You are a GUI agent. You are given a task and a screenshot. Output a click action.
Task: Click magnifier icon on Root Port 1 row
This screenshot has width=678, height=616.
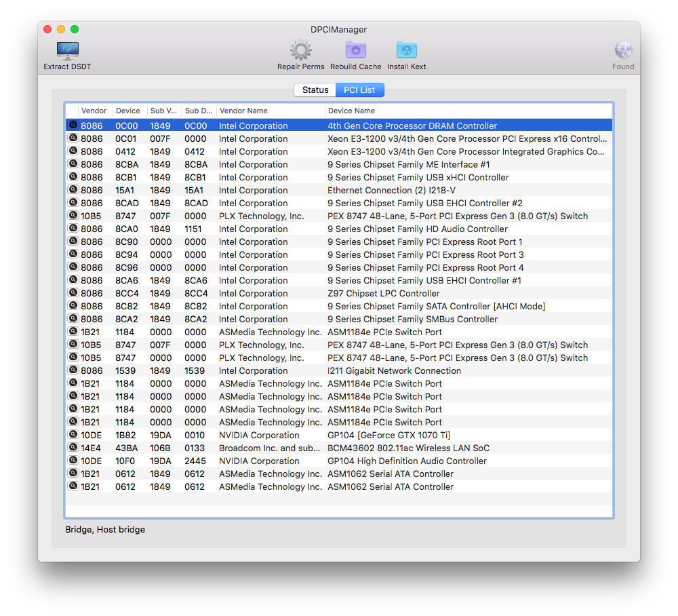click(73, 241)
